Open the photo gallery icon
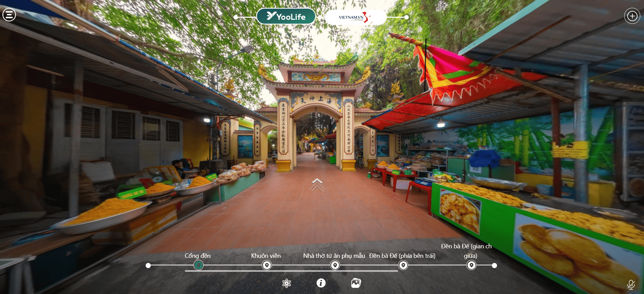Screen dimensions: 644x294 click(356, 283)
